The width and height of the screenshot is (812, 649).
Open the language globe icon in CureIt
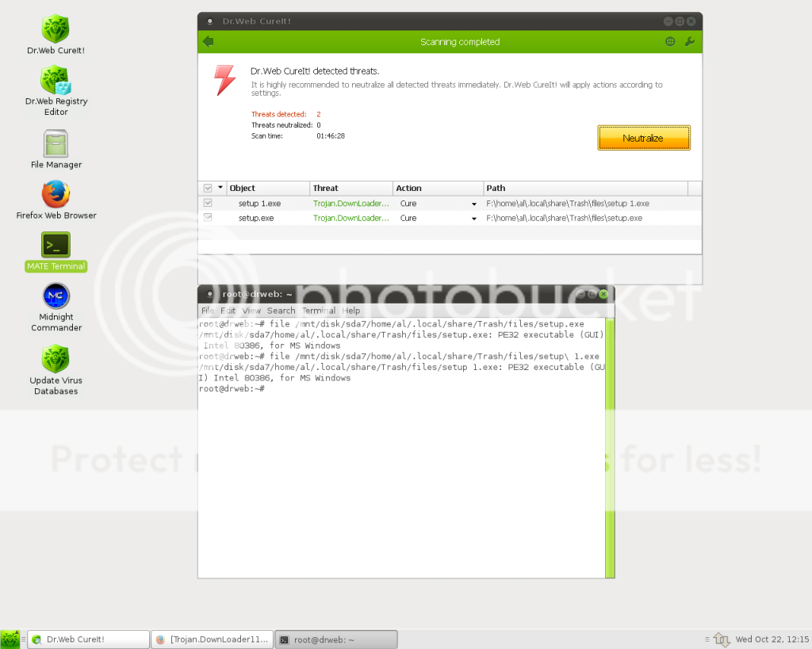669,41
